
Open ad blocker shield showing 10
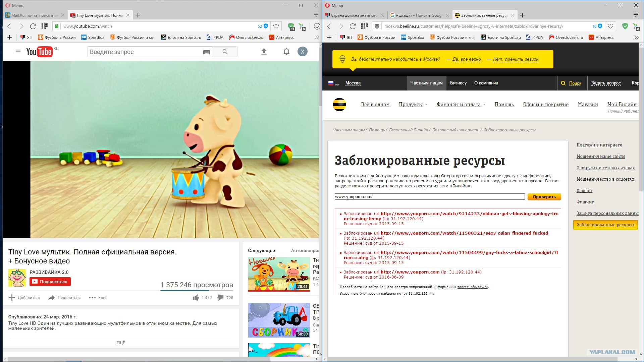(597, 26)
